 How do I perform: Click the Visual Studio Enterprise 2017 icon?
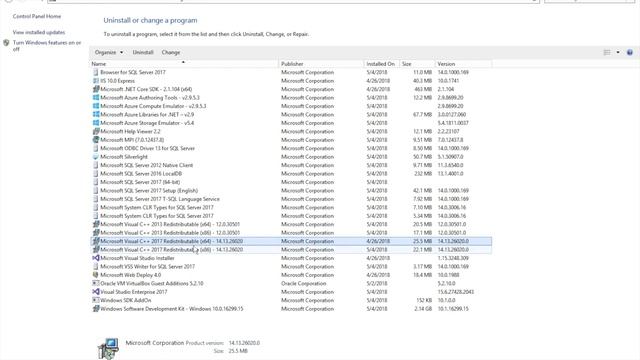pos(96,292)
